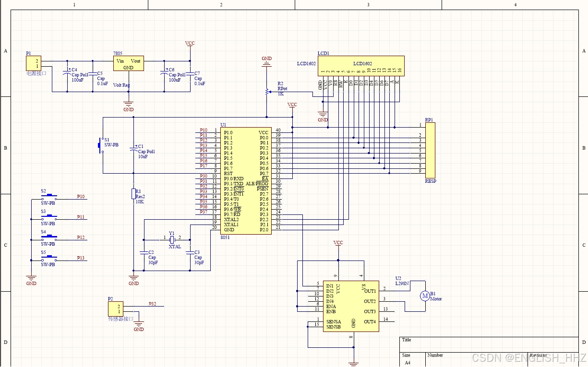Click the P13 net label beside switch S5
The image size is (588, 367).
(x=81, y=258)
